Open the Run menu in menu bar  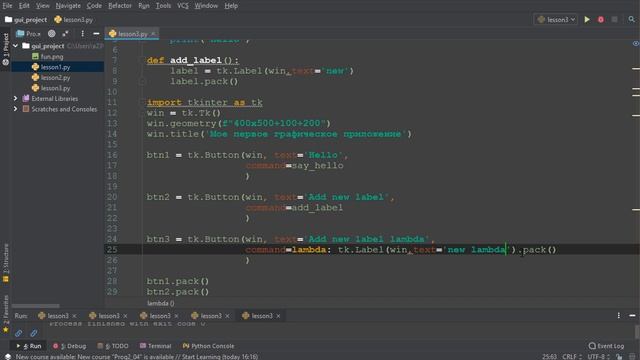click(144, 6)
